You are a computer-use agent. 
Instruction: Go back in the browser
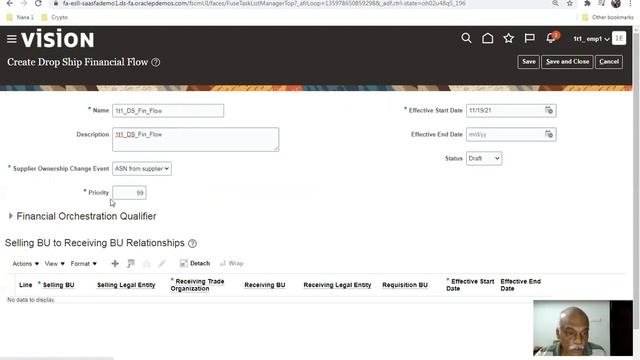tap(9, 3)
